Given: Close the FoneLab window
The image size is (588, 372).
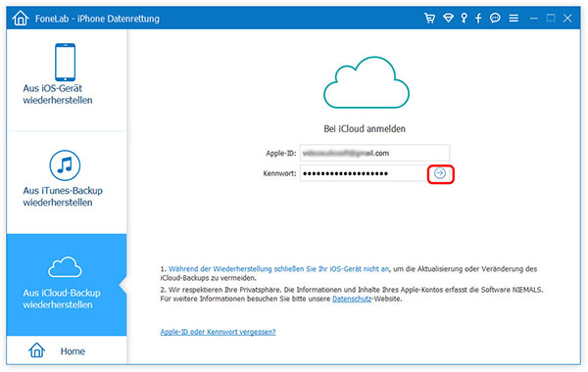Looking at the screenshot, I should point(567,18).
